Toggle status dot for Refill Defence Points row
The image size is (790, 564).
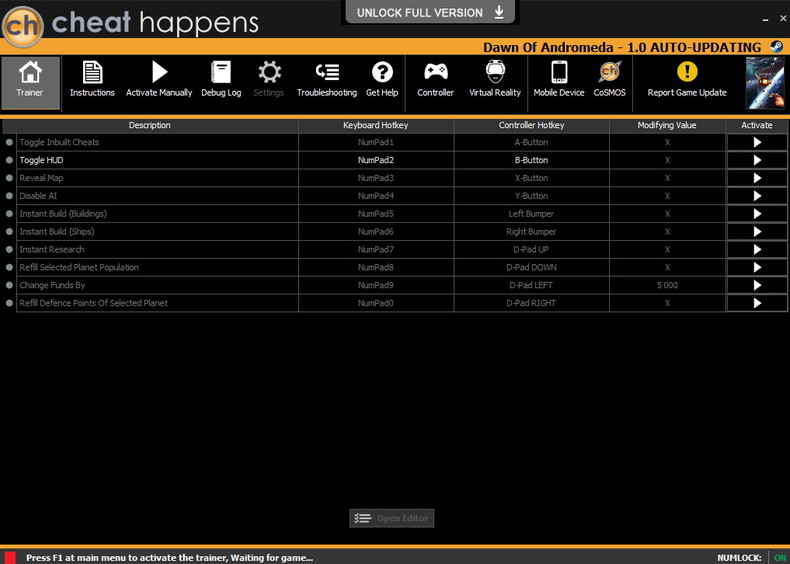9,303
